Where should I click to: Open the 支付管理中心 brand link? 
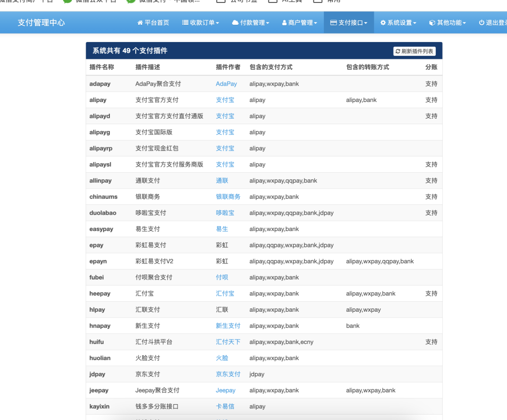[41, 23]
